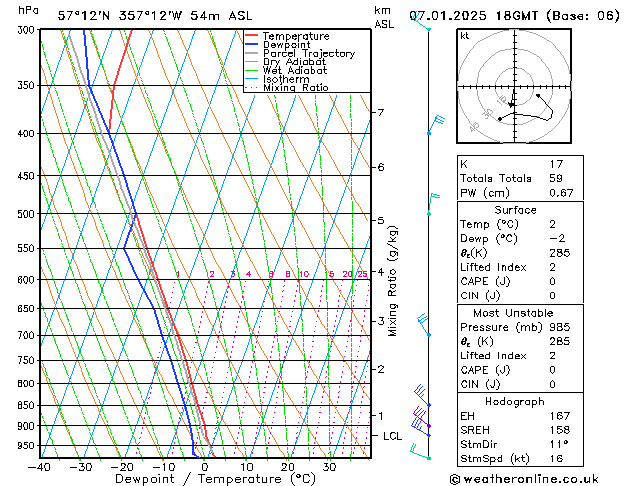Click the Parcel Trajectory legend item
Image resolution: width=629 pixels, height=486 pixels.
click(x=308, y=54)
